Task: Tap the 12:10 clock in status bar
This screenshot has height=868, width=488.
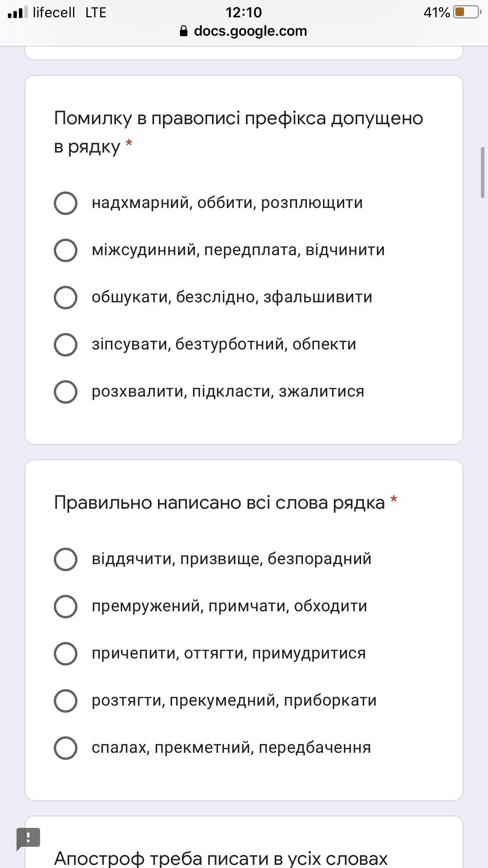Action: 244,12
